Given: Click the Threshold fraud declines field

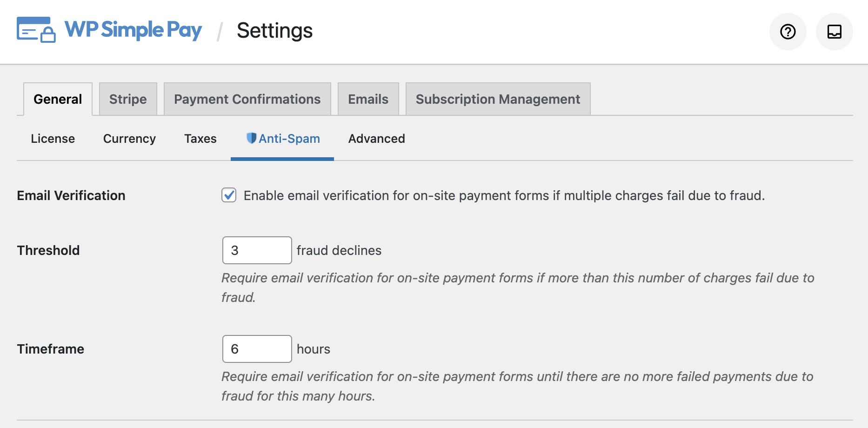Looking at the screenshot, I should [x=256, y=250].
